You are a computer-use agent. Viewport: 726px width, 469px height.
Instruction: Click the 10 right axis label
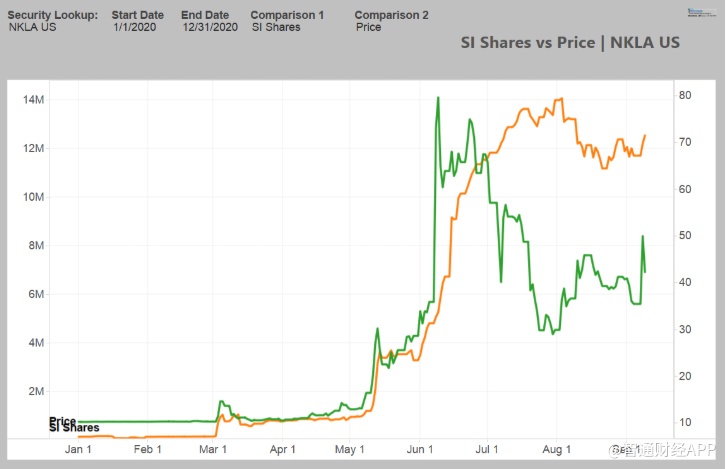(x=685, y=422)
